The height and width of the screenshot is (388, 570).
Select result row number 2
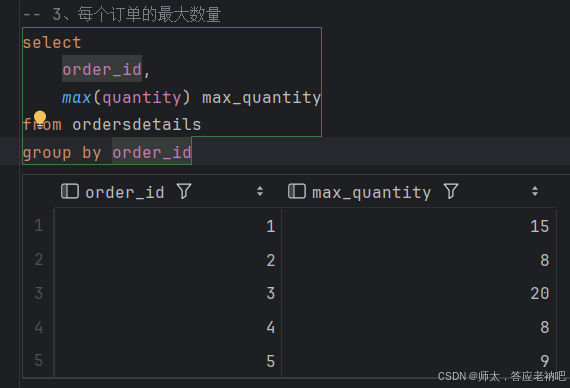tap(39, 260)
